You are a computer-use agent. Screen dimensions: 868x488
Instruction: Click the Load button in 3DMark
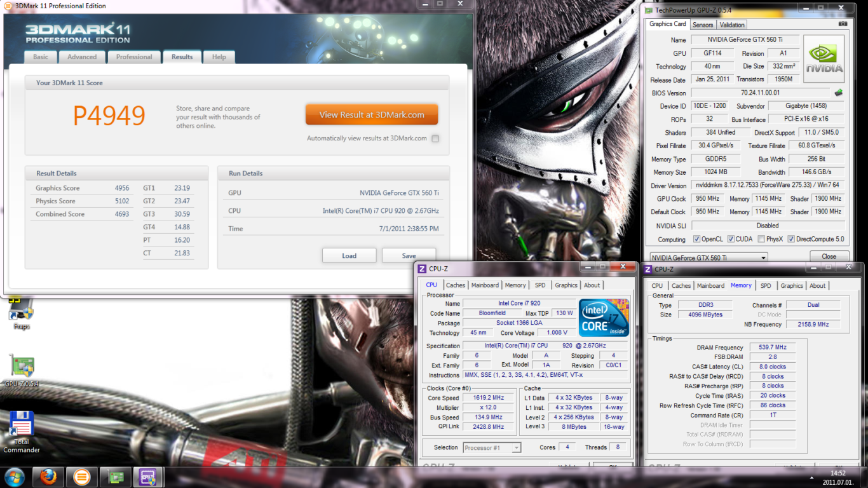pos(349,255)
